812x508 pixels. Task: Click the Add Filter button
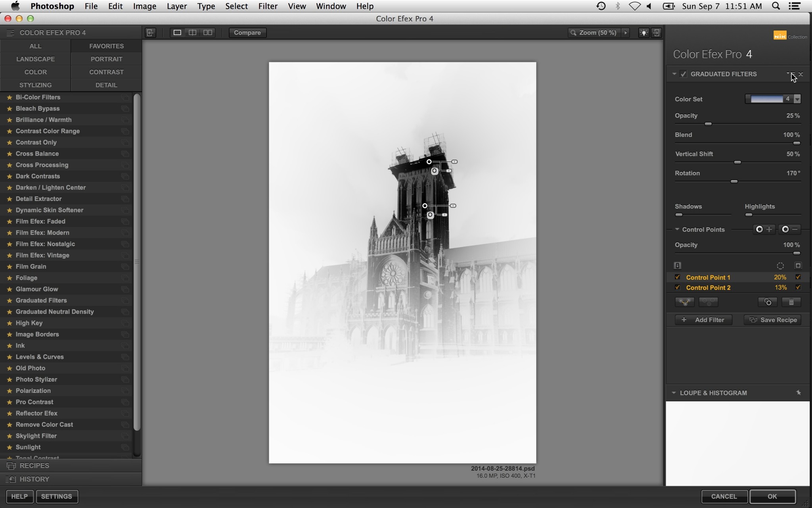coord(704,320)
